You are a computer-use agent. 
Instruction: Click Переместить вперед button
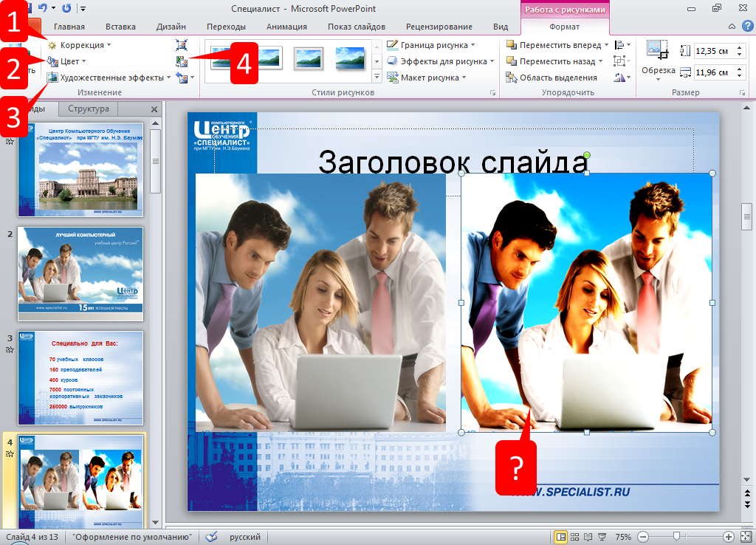pyautogui.click(x=554, y=45)
